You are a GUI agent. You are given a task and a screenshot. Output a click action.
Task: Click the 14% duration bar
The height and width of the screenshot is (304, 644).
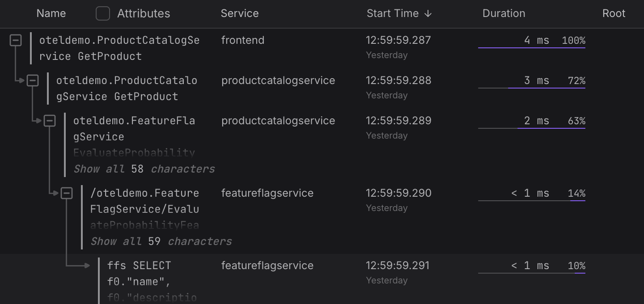click(x=577, y=200)
